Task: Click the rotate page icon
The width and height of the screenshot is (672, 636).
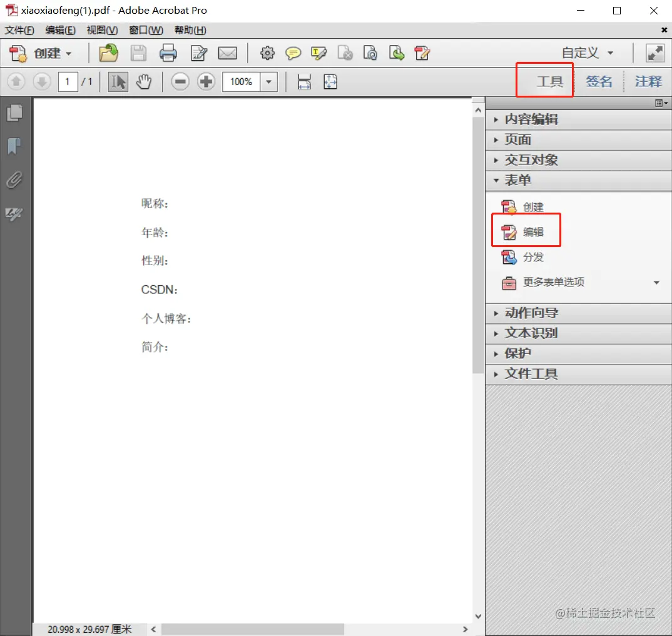Action: coord(370,53)
